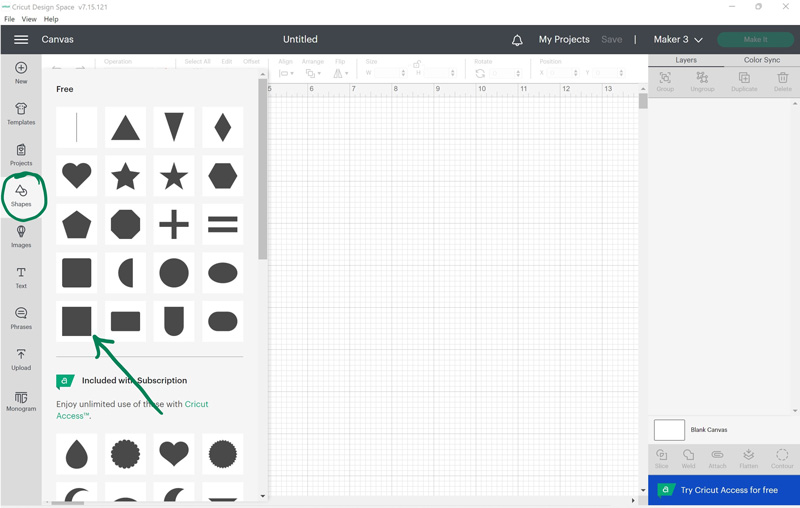Insert the oval shape
The width and height of the screenshot is (800, 508).
222,273
